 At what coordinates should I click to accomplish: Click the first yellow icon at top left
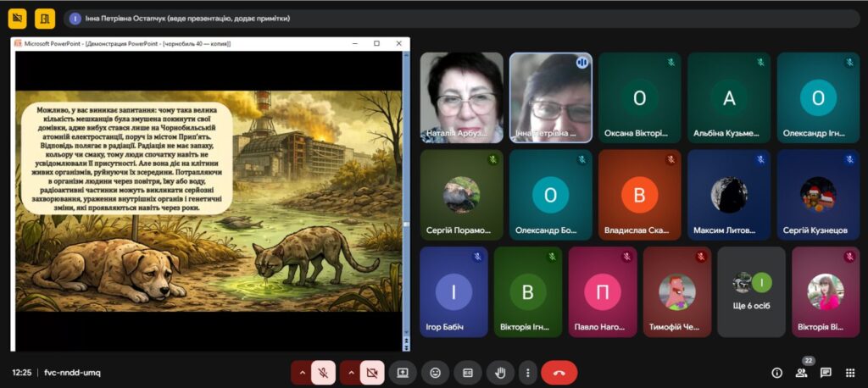[x=17, y=18]
